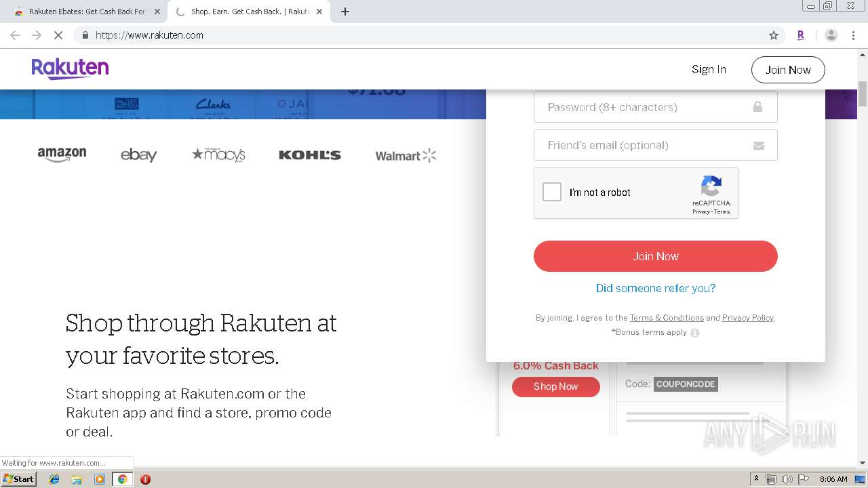Click the vertical scrollbar thumb
Image resolution: width=868 pixels, height=488 pixels.
click(863, 94)
